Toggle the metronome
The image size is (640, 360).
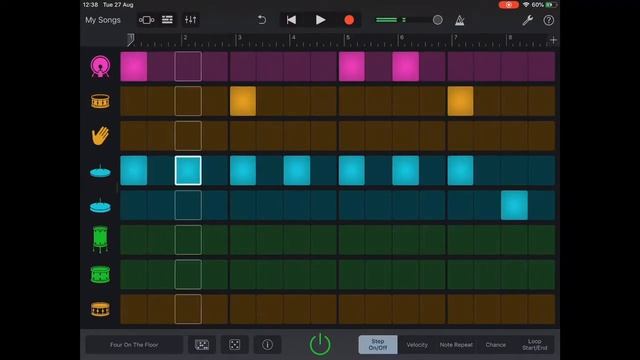460,20
